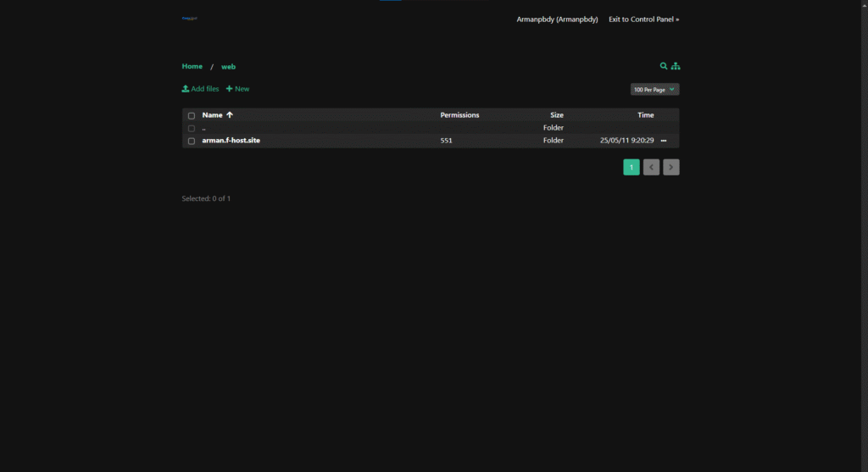Select the web breadcrumb item

228,66
